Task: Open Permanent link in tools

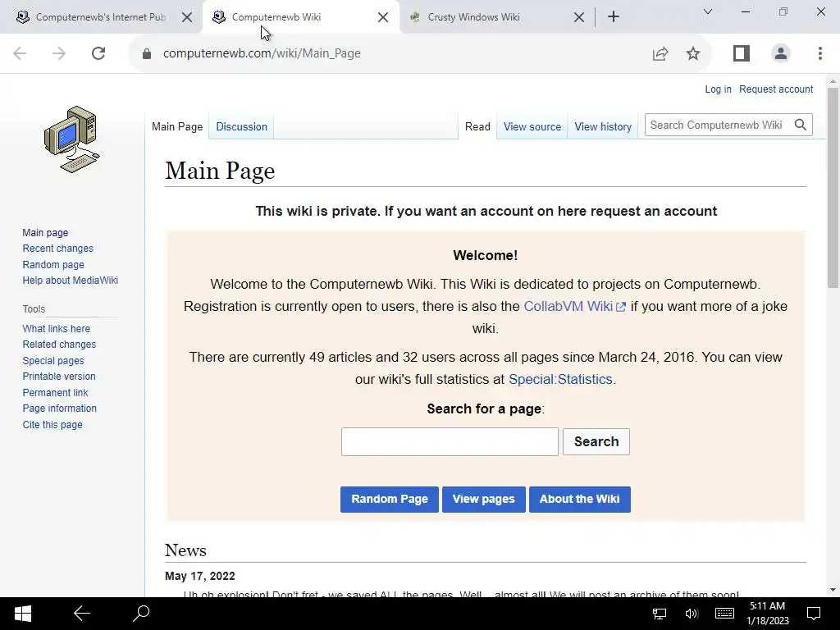Action: [x=55, y=393]
